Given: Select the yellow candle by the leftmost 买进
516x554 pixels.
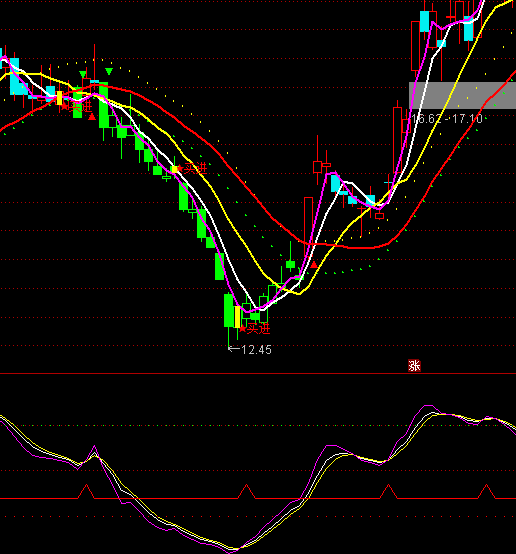Looking at the screenshot, I should click(59, 98).
